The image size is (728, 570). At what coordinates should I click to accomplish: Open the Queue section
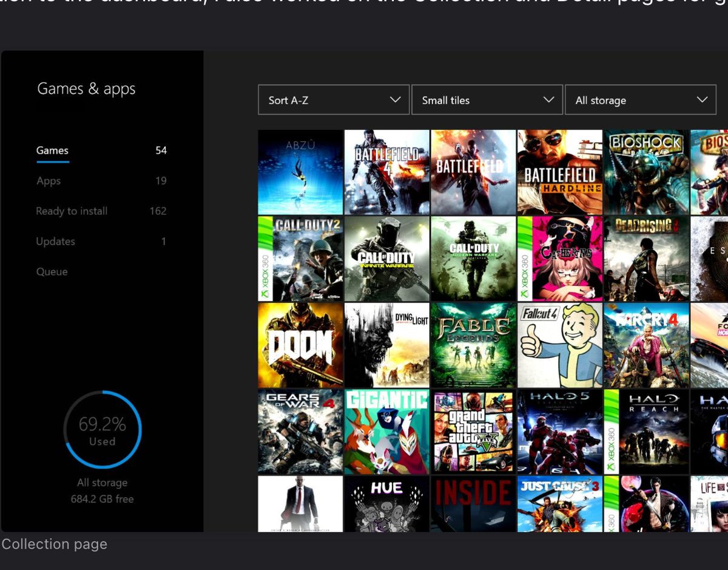(x=52, y=272)
